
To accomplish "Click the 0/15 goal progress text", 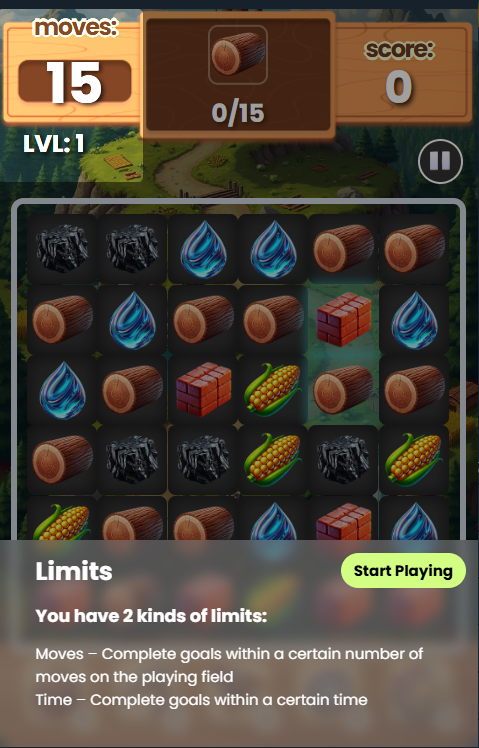I will point(238,113).
